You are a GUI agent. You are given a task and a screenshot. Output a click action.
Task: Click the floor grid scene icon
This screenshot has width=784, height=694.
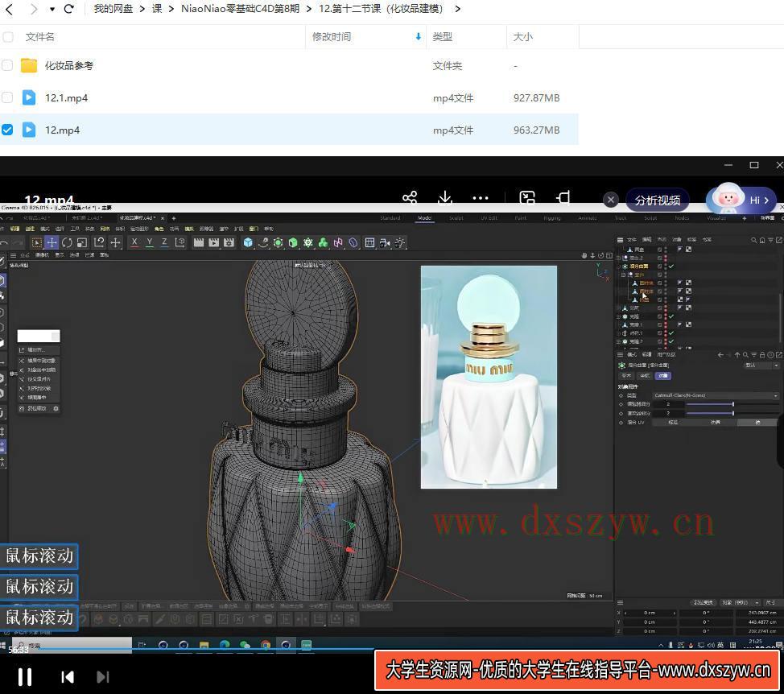369,243
